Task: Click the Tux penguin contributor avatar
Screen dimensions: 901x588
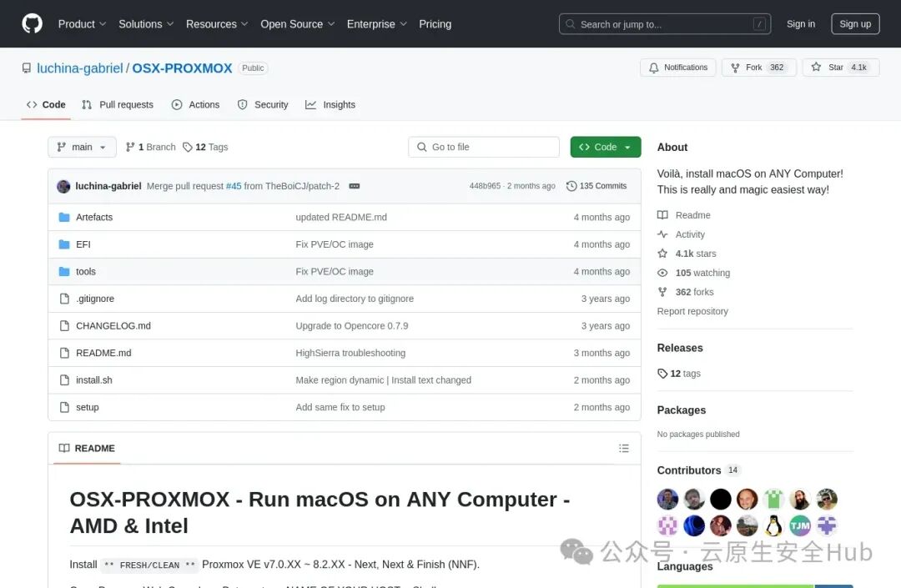Action: point(773,525)
